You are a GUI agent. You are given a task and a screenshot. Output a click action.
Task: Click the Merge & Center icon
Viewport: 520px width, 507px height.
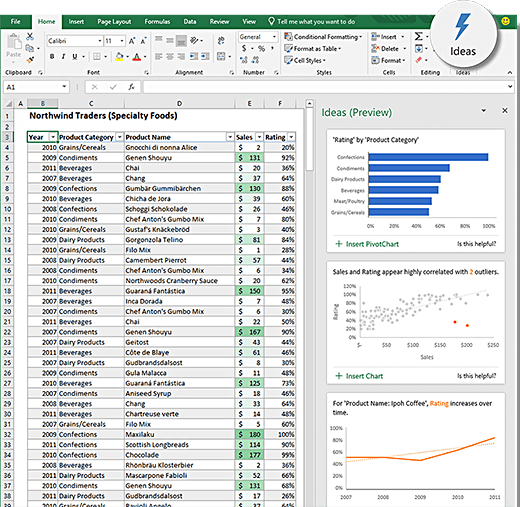(221, 56)
